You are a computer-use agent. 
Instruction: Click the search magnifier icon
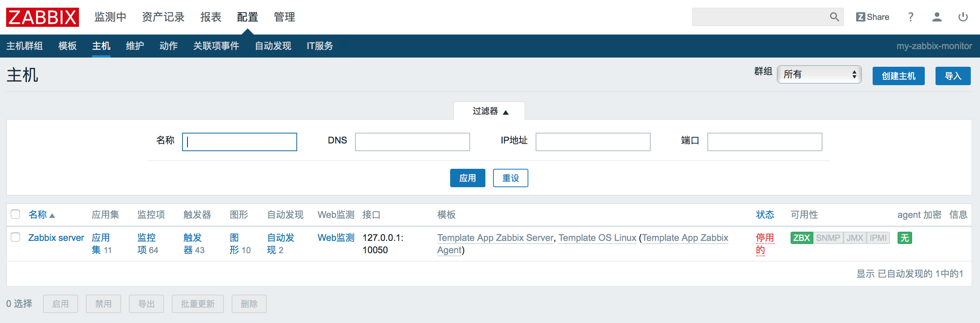coord(834,17)
